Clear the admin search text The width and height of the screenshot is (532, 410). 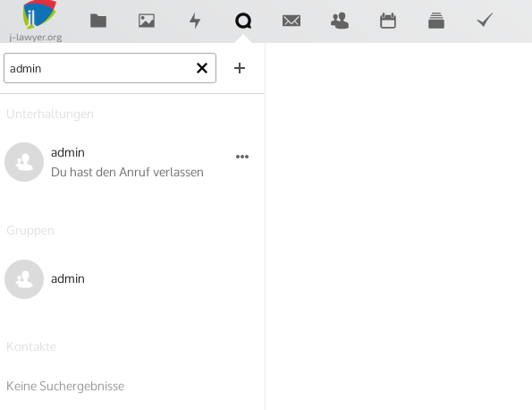[x=202, y=68]
